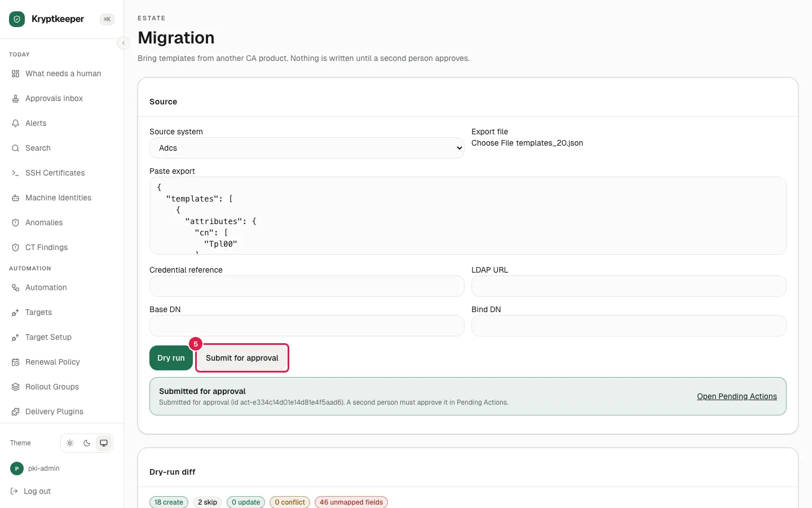Click the CT Findings shield icon

pyautogui.click(x=15, y=247)
